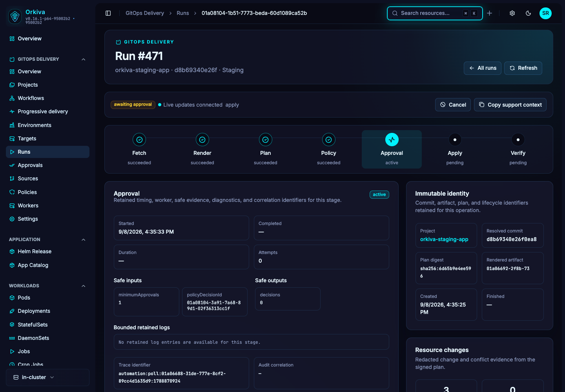Open Approvals in the sidebar
Screen dimensions: 565x392
(x=47, y=165)
